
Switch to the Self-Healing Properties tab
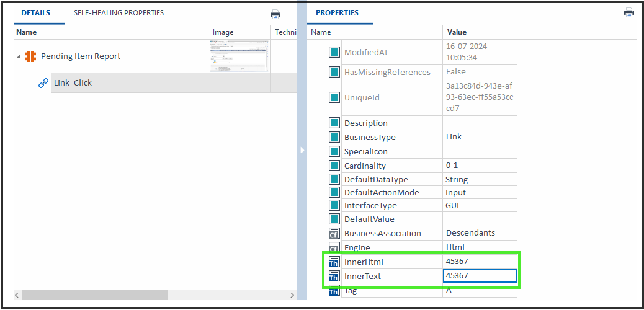point(119,13)
